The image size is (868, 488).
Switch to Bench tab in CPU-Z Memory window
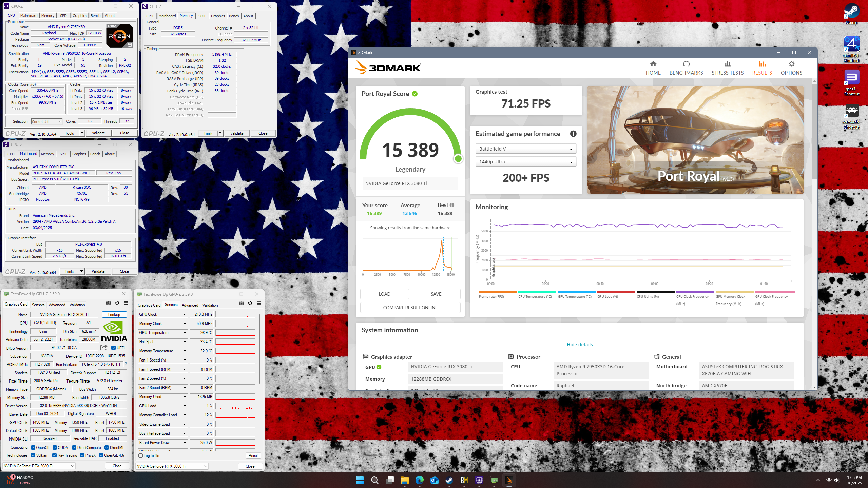pos(234,16)
